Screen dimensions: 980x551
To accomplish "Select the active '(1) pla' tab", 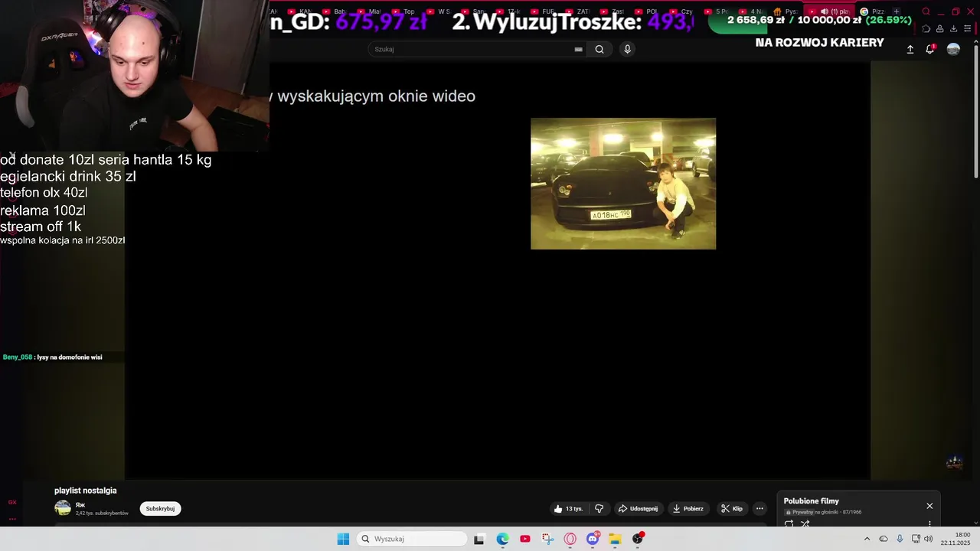I will pyautogui.click(x=828, y=11).
